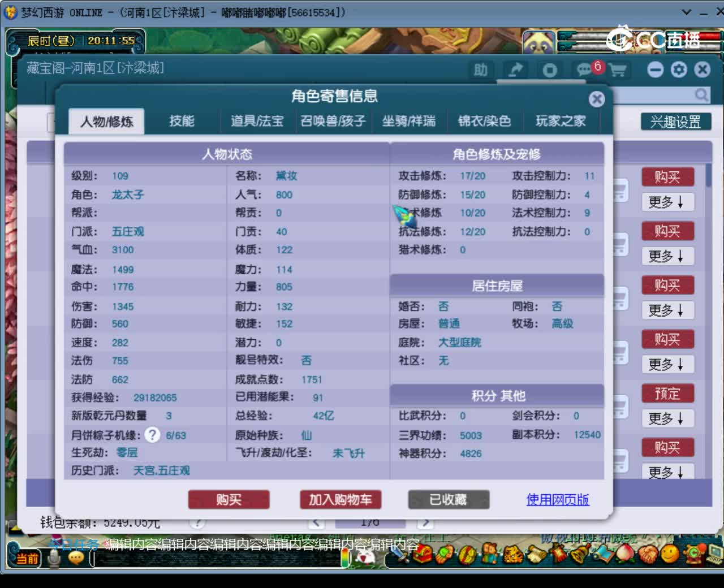This screenshot has height=588, width=724.
Task: Click the red banner guild icon
Action: point(558,554)
